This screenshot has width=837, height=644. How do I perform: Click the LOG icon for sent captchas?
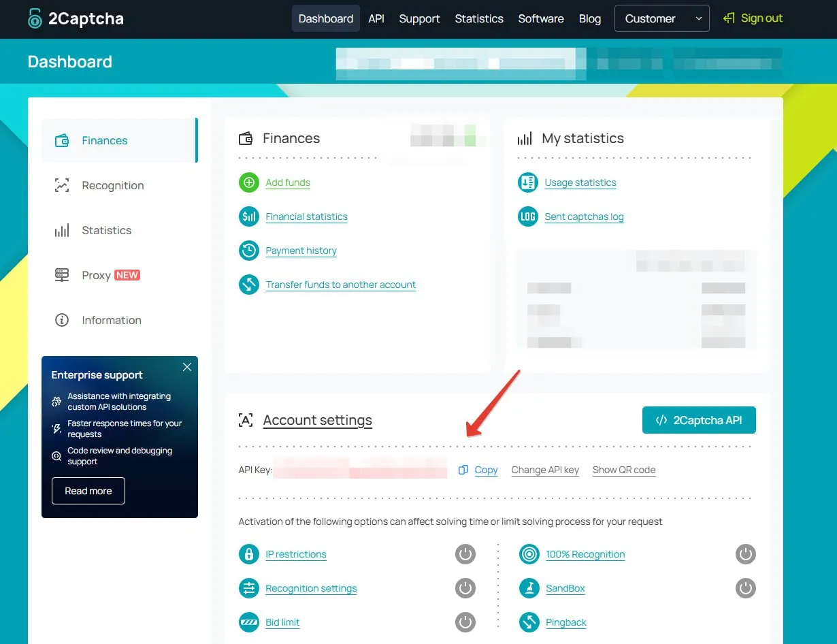coord(528,216)
